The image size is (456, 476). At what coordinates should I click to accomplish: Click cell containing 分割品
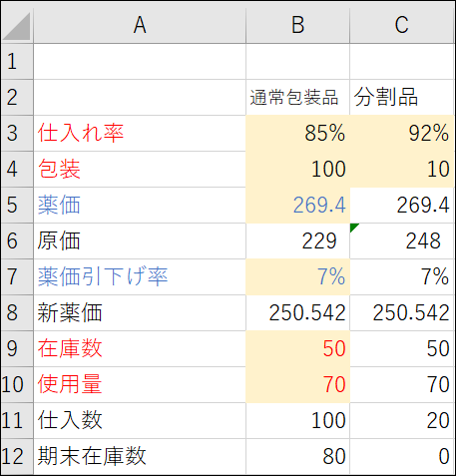(402, 98)
